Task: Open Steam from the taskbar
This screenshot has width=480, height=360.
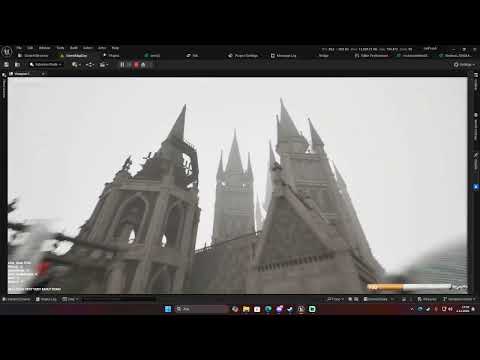Action: pos(290,309)
